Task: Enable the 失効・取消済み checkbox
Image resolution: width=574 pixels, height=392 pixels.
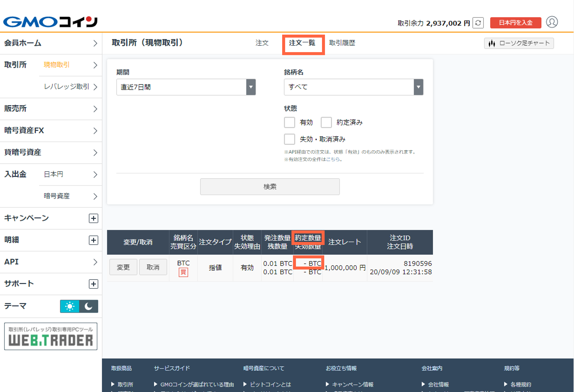Action: coord(289,139)
